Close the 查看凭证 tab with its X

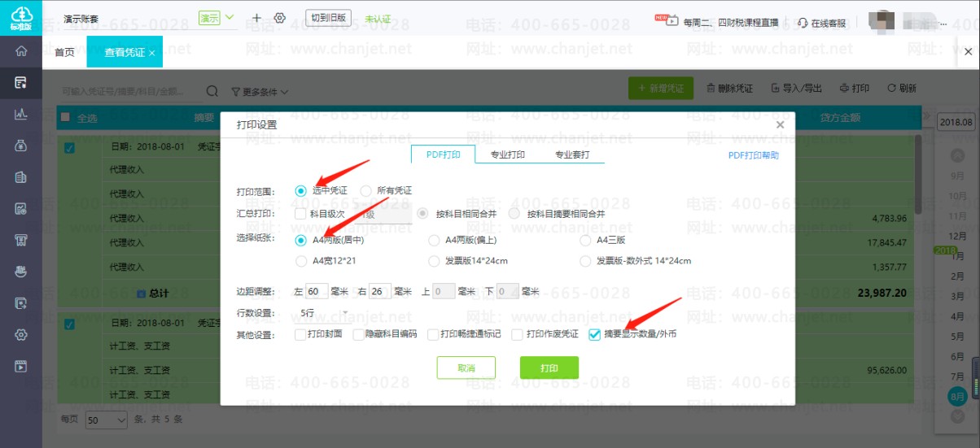[x=151, y=53]
